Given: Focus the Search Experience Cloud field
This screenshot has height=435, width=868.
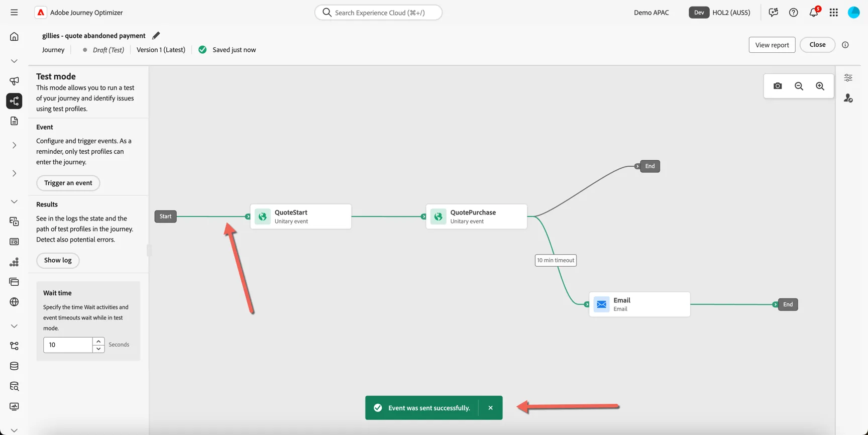Looking at the screenshot, I should [378, 13].
